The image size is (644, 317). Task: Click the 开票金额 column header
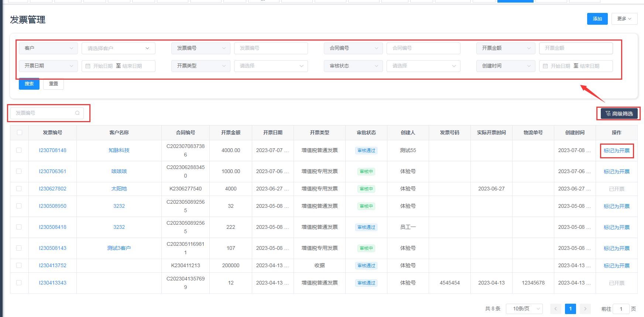click(231, 132)
